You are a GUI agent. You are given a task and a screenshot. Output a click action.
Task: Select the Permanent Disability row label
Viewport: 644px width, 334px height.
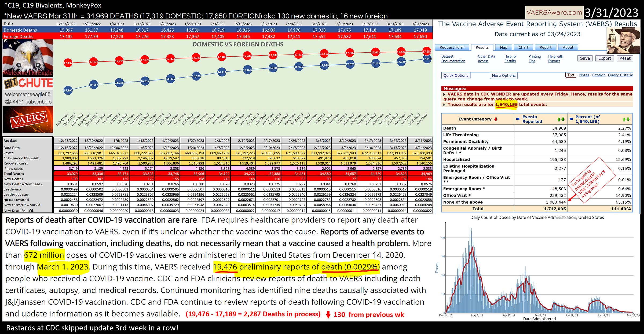tap(466, 142)
